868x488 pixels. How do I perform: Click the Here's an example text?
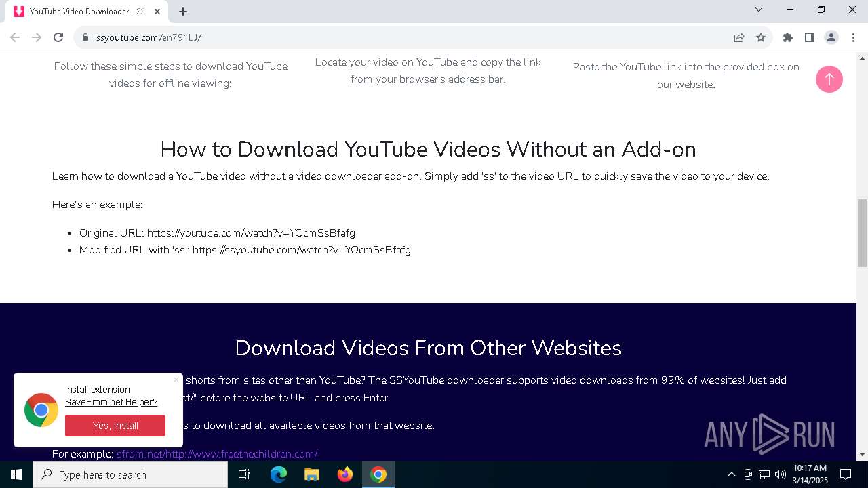tap(97, 205)
